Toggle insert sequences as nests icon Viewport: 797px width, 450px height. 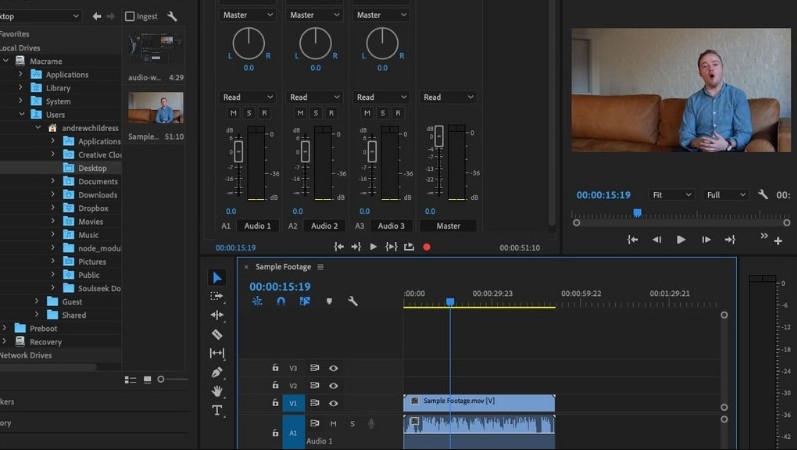pyautogui.click(x=257, y=301)
